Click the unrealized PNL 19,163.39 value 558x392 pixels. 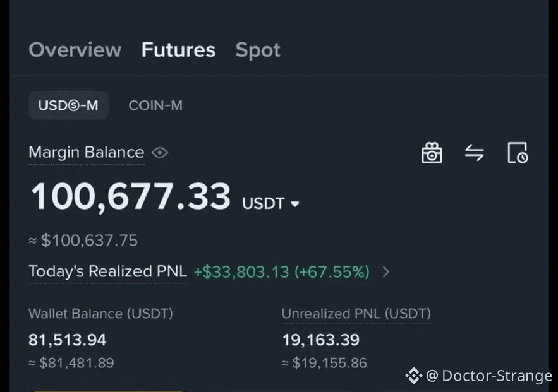[320, 340]
